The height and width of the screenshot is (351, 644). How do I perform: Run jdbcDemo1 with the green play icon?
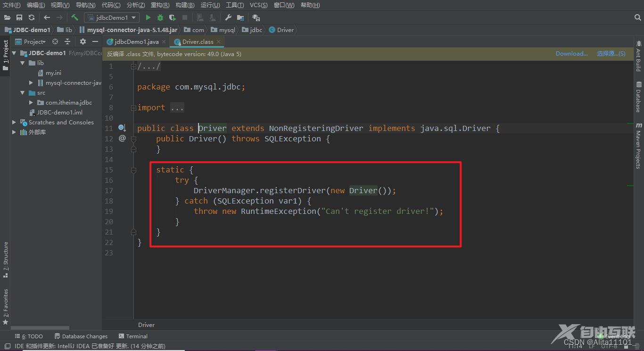pyautogui.click(x=148, y=17)
